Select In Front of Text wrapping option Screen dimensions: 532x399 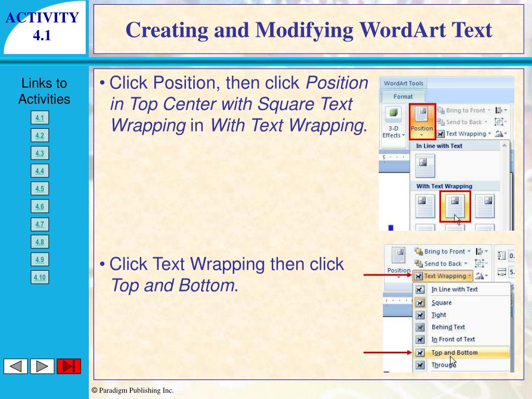tap(462, 339)
